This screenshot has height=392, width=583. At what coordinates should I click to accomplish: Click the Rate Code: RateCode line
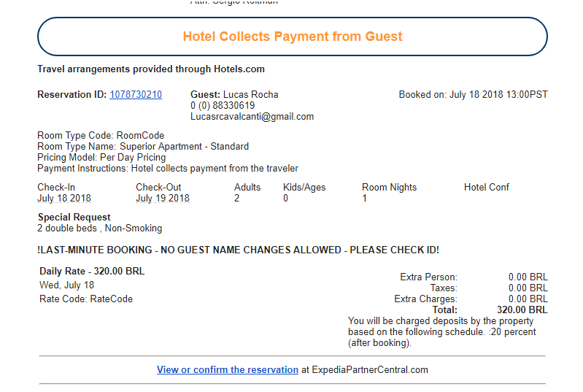tap(86, 299)
